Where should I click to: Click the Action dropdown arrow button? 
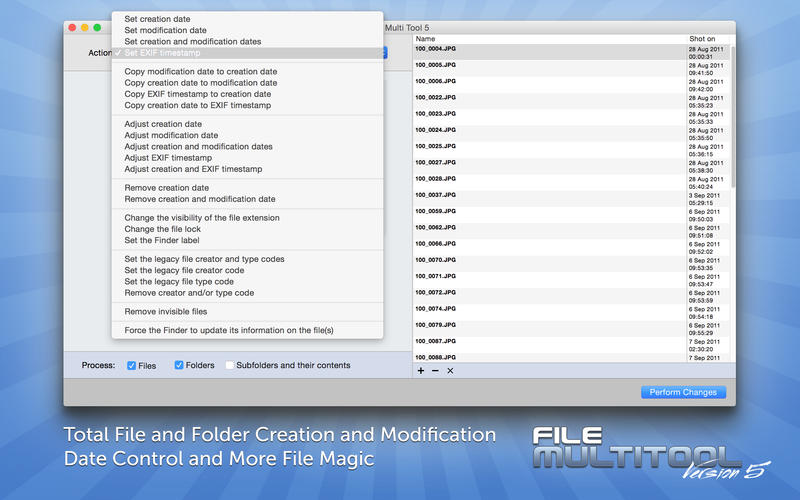[383, 53]
